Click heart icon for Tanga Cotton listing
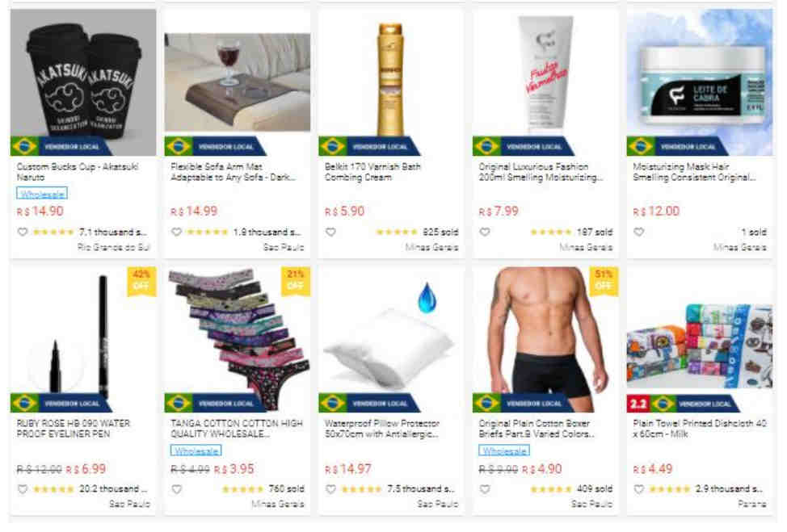This screenshot has height=532, width=787. coord(176,489)
